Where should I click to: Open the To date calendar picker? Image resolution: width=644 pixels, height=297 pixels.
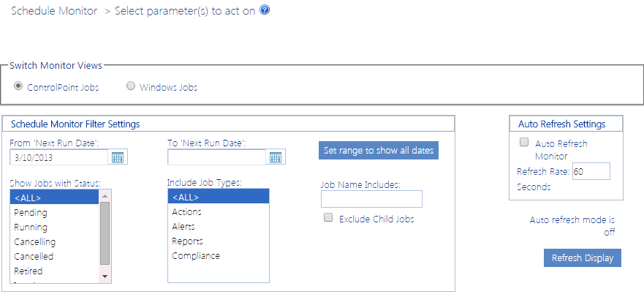[276, 157]
